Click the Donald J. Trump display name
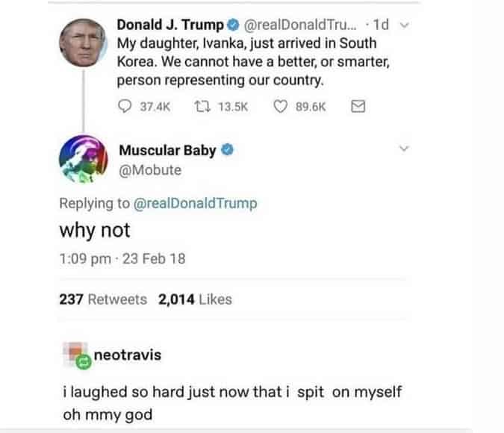The width and height of the screenshot is (504, 433). click(170, 26)
